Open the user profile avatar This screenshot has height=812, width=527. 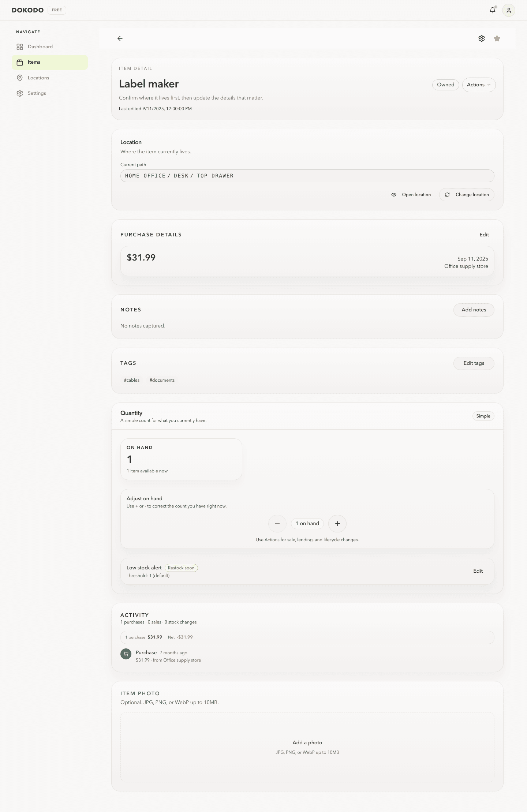(x=509, y=10)
